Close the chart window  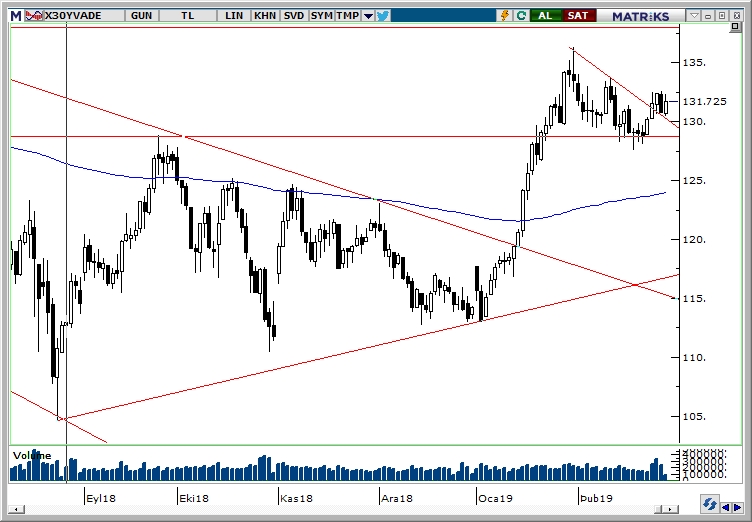737,16
